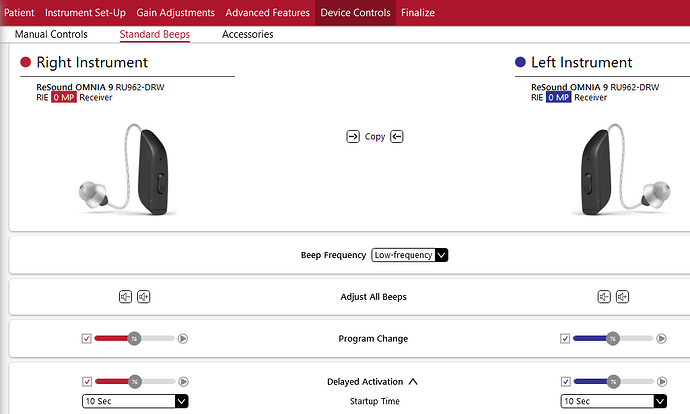Image resolution: width=690 pixels, height=414 pixels.
Task: Decrease all beeps volume on left instrument
Action: (604, 297)
